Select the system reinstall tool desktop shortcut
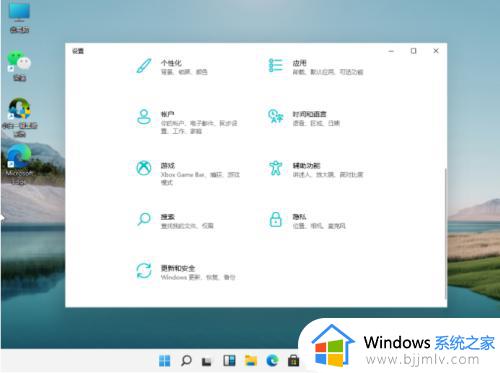 [19, 117]
